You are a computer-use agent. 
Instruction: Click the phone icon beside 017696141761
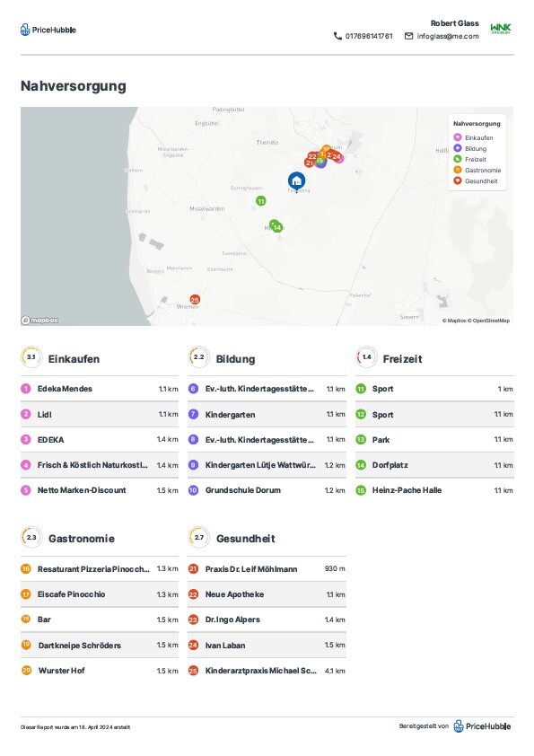pos(337,36)
